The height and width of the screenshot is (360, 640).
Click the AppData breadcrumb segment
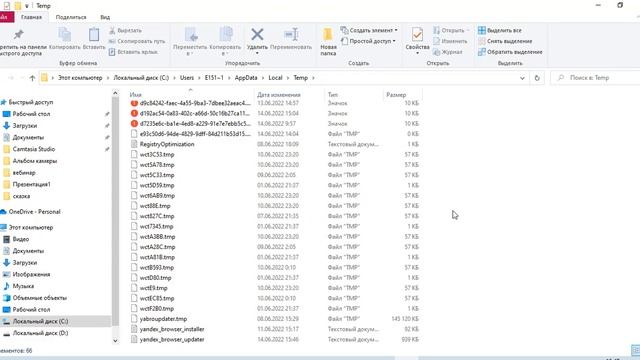[246, 78]
